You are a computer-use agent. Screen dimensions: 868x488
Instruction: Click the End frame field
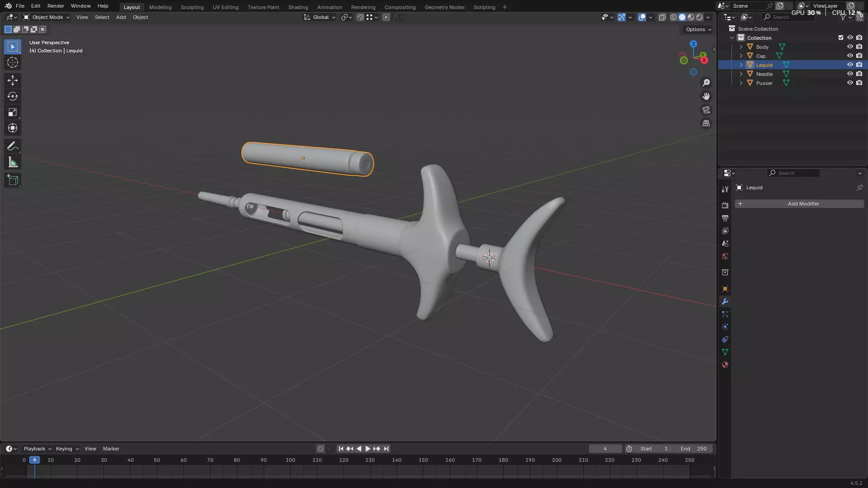[x=693, y=449]
